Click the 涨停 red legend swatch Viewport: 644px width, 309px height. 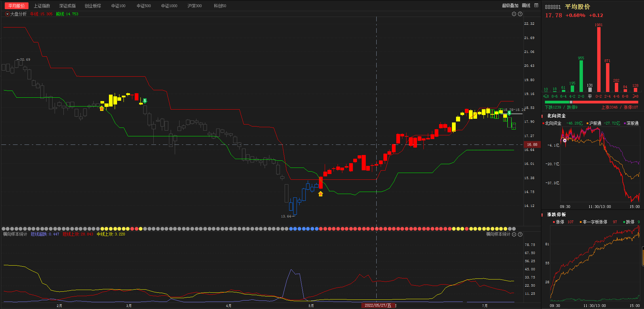554,222
